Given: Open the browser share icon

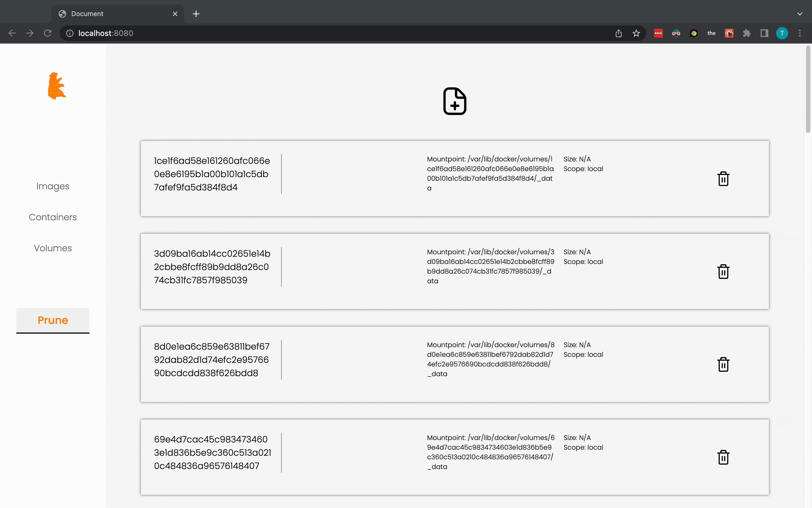Looking at the screenshot, I should tap(618, 33).
